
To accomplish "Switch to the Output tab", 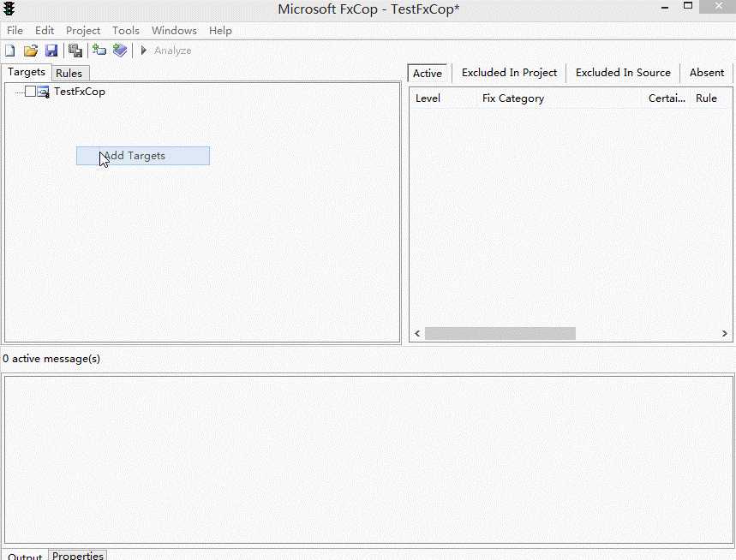I will pos(25,556).
